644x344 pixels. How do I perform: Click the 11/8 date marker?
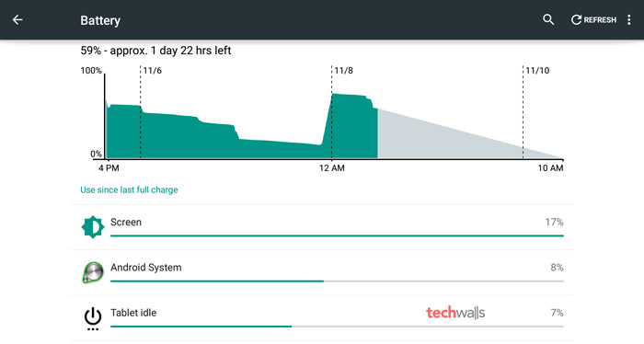[343, 71]
